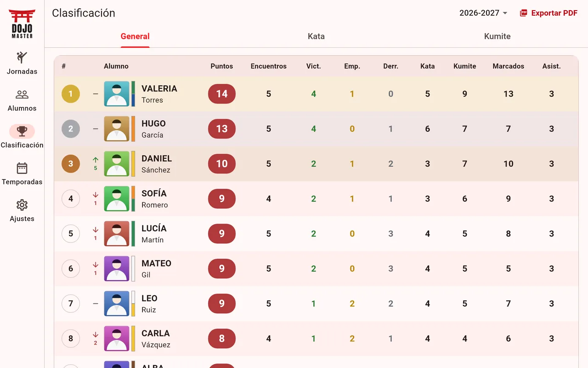
Task: Click Sofía Romero avatar
Action: [x=117, y=199]
